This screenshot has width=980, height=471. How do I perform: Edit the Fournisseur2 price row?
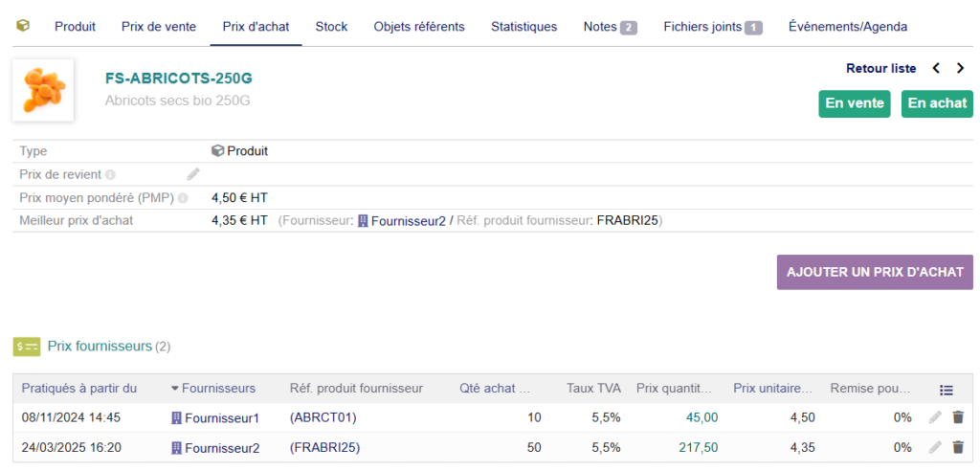(x=935, y=447)
